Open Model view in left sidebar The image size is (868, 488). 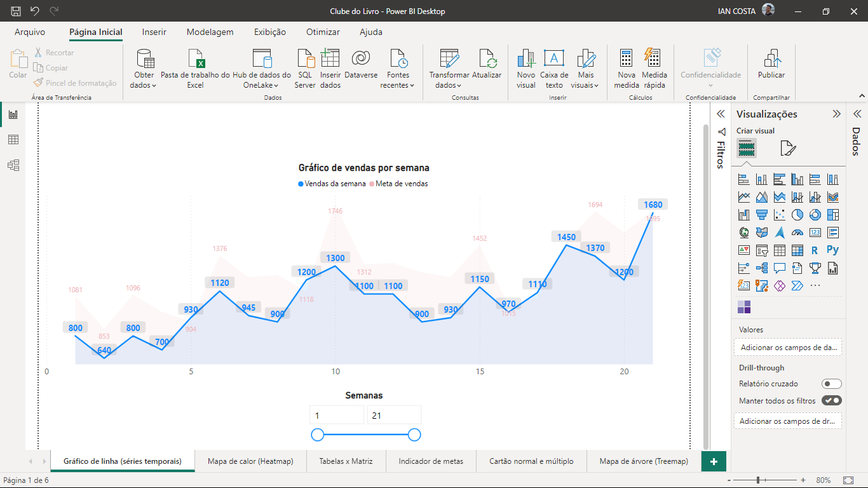(13, 165)
